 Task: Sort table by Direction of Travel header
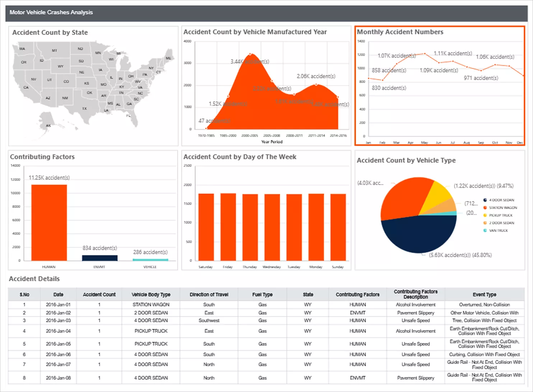(x=209, y=294)
